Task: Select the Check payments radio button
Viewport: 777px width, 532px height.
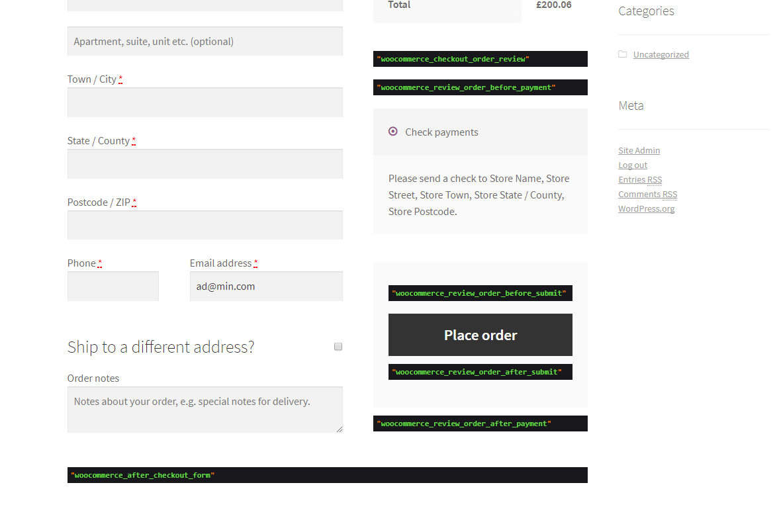Action: tap(393, 131)
